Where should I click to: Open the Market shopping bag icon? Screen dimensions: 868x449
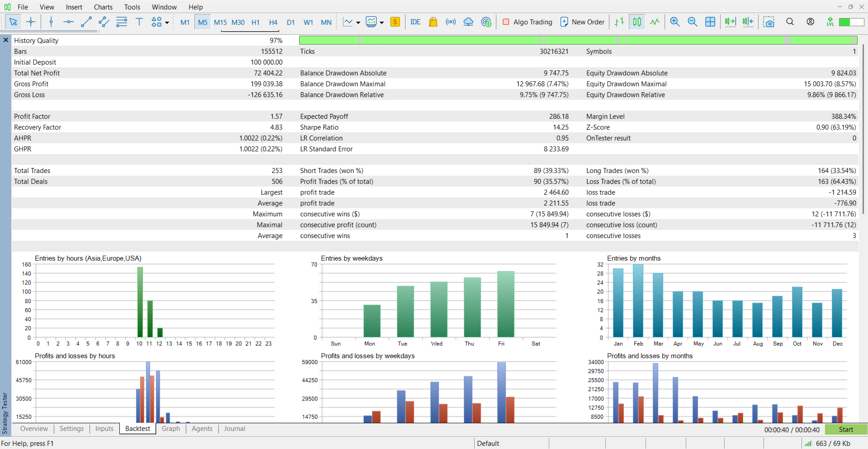pyautogui.click(x=433, y=22)
